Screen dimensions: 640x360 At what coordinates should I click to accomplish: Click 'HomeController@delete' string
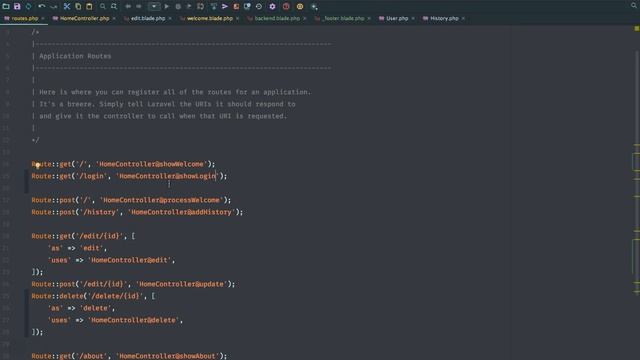(x=133, y=320)
